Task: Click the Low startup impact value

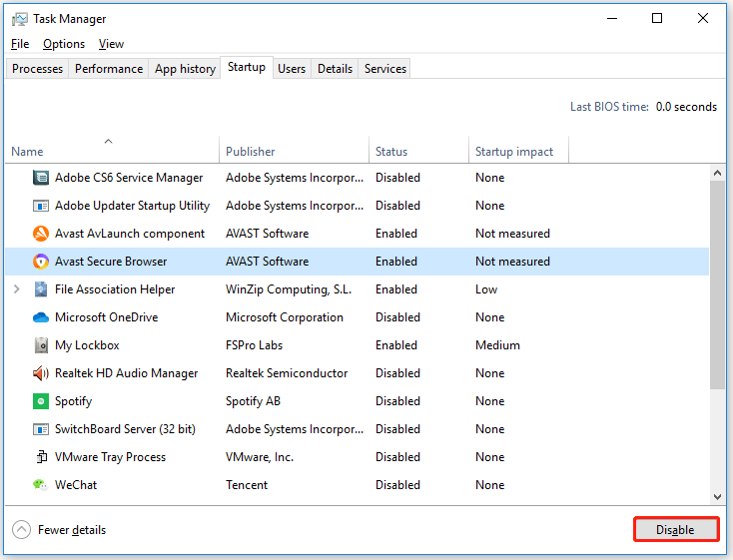Action: (x=486, y=289)
